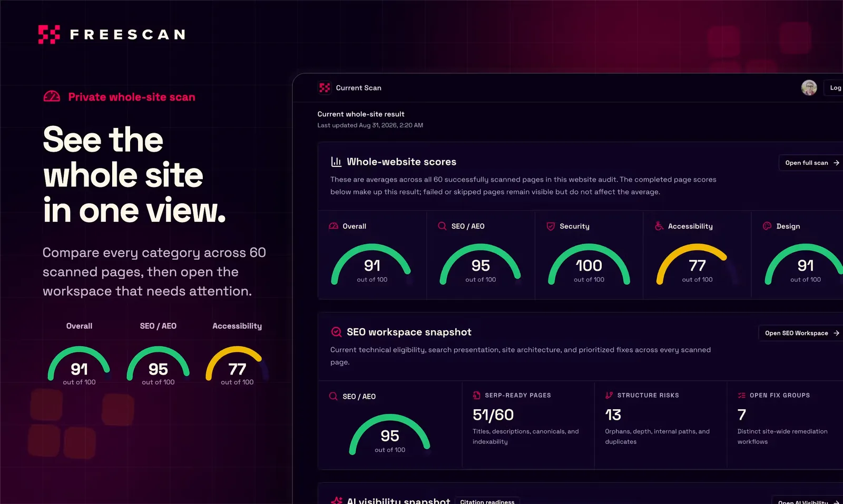The height and width of the screenshot is (504, 843).
Task: Click the magnifier icon in the Whole-website scores SEO / AEO card
Action: (442, 226)
